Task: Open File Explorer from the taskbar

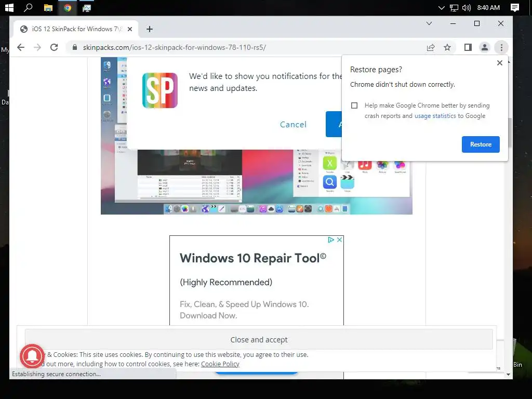Action: pos(48,8)
